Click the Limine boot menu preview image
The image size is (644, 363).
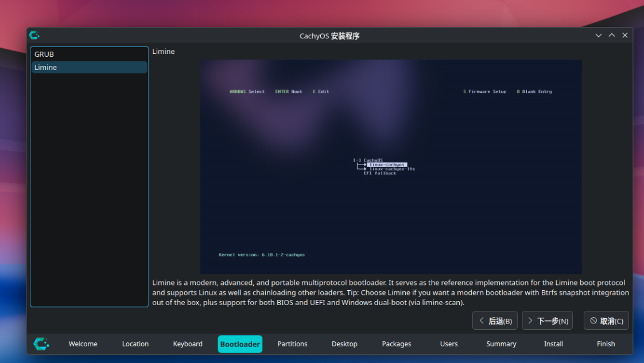pyautogui.click(x=391, y=167)
